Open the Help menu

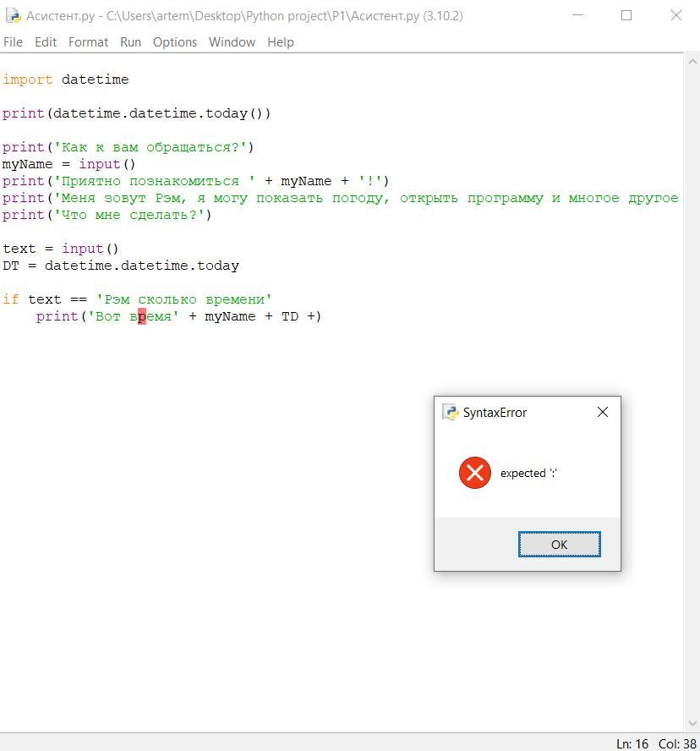(x=280, y=42)
